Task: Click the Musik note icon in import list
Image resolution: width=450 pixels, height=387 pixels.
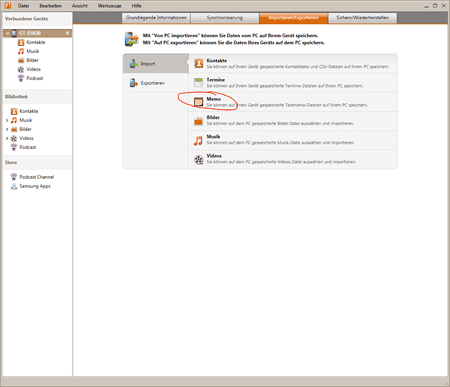Action: (x=199, y=140)
